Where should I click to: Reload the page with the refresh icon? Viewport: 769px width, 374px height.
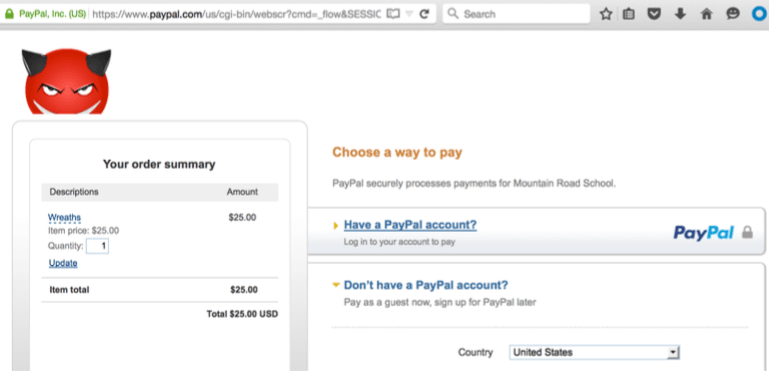click(x=425, y=14)
